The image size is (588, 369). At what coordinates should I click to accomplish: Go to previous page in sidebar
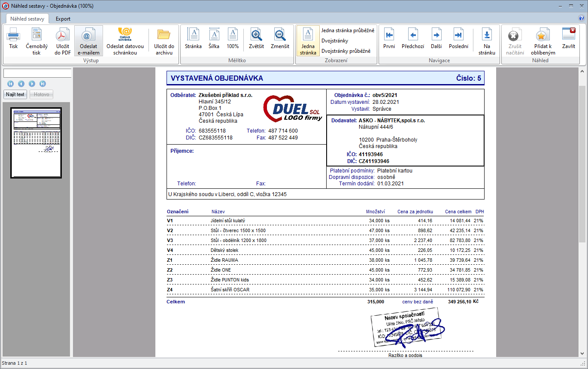(x=21, y=84)
